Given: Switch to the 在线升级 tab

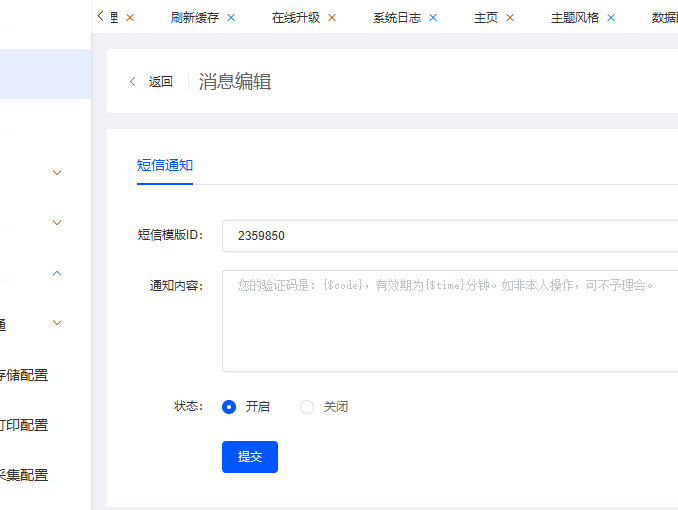Looking at the screenshot, I should coord(296,18).
